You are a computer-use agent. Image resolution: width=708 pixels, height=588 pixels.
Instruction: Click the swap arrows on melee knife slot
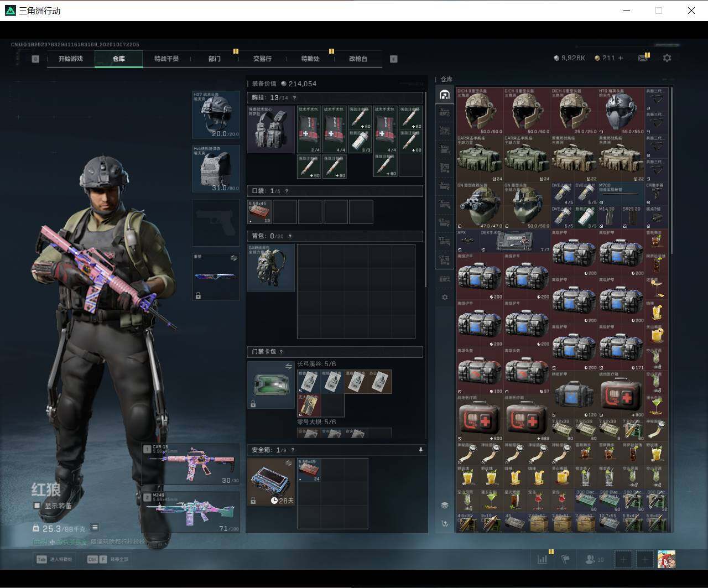[233, 258]
